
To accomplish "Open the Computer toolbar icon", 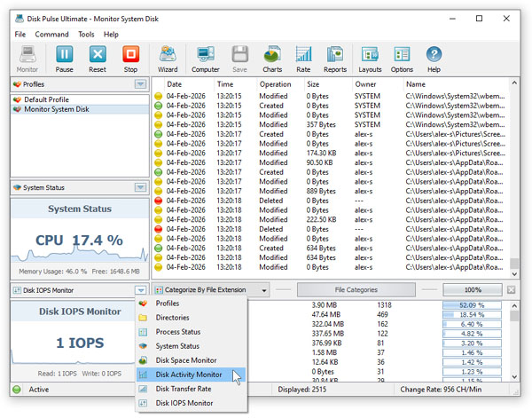I will coord(206,59).
